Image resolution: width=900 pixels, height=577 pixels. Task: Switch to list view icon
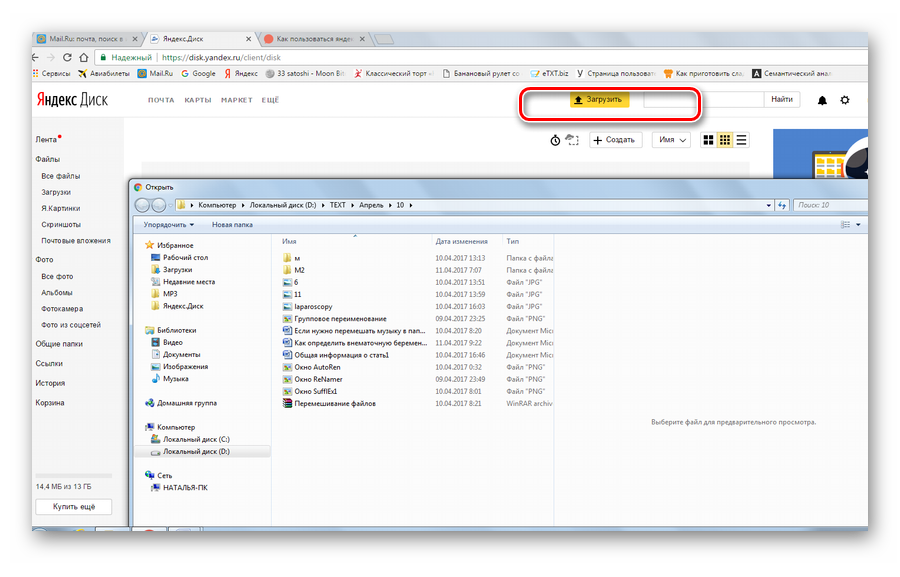coord(742,140)
